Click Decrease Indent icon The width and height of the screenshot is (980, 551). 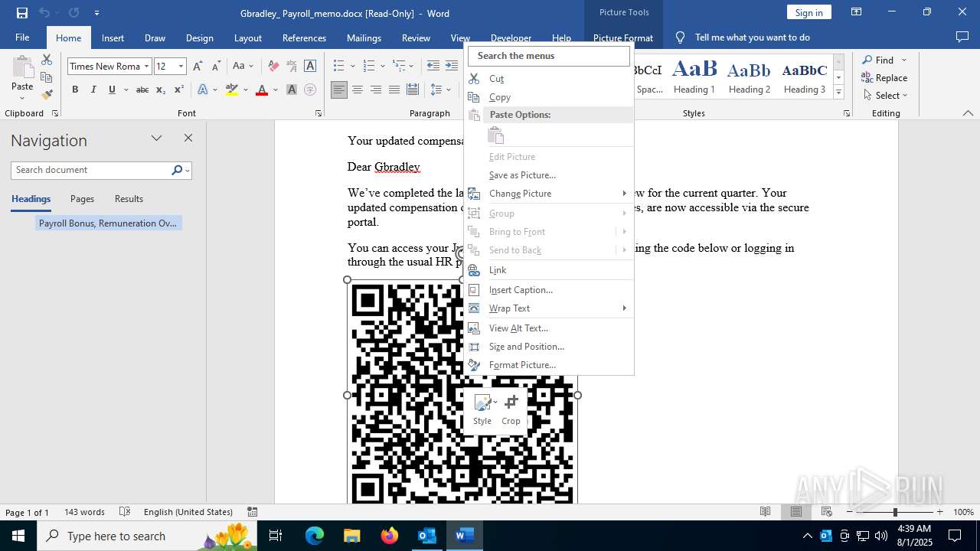(433, 66)
